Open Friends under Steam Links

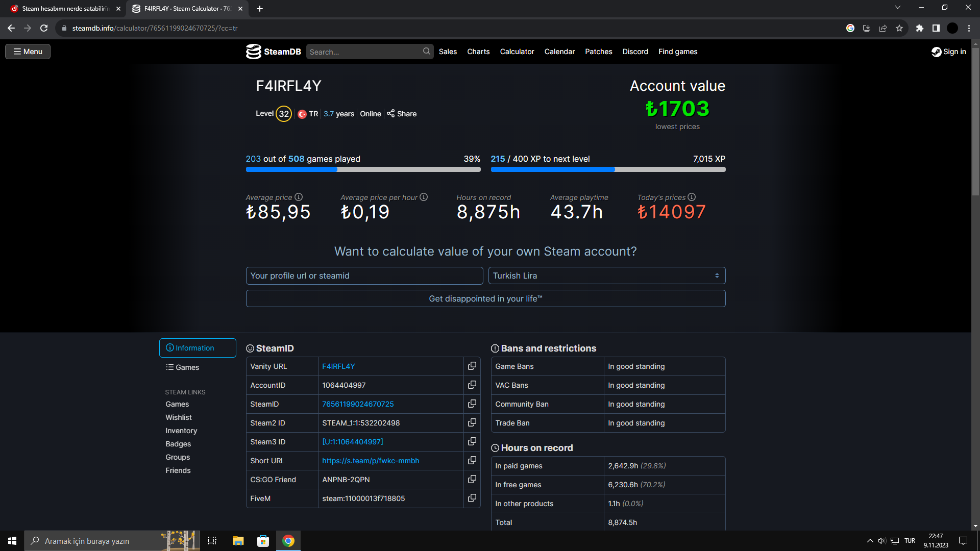click(x=178, y=470)
